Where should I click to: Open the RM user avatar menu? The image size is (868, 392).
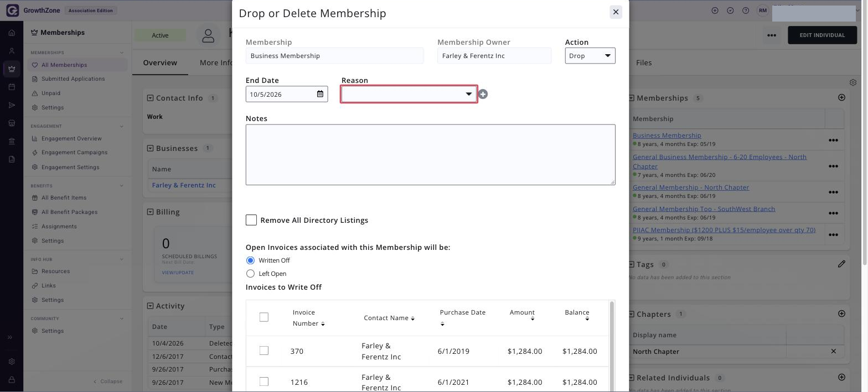(x=763, y=11)
